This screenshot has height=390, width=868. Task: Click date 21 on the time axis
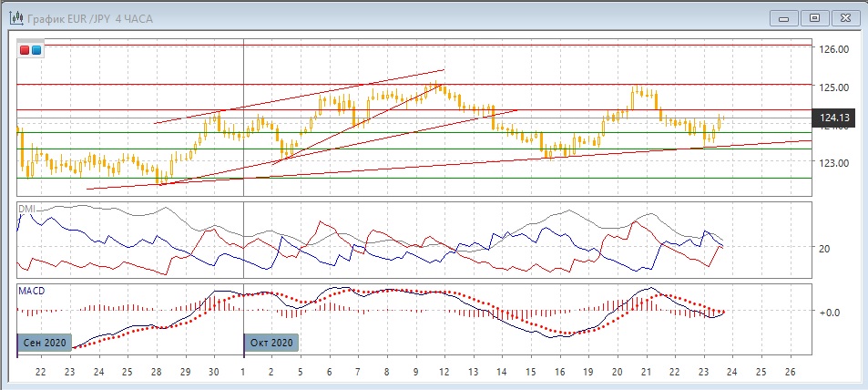pyautogui.click(x=646, y=373)
